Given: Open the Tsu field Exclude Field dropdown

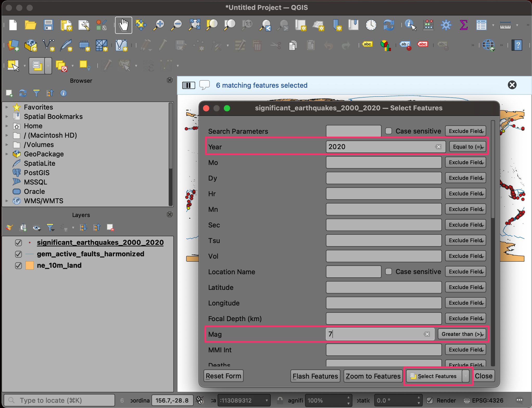Looking at the screenshot, I should click(465, 240).
